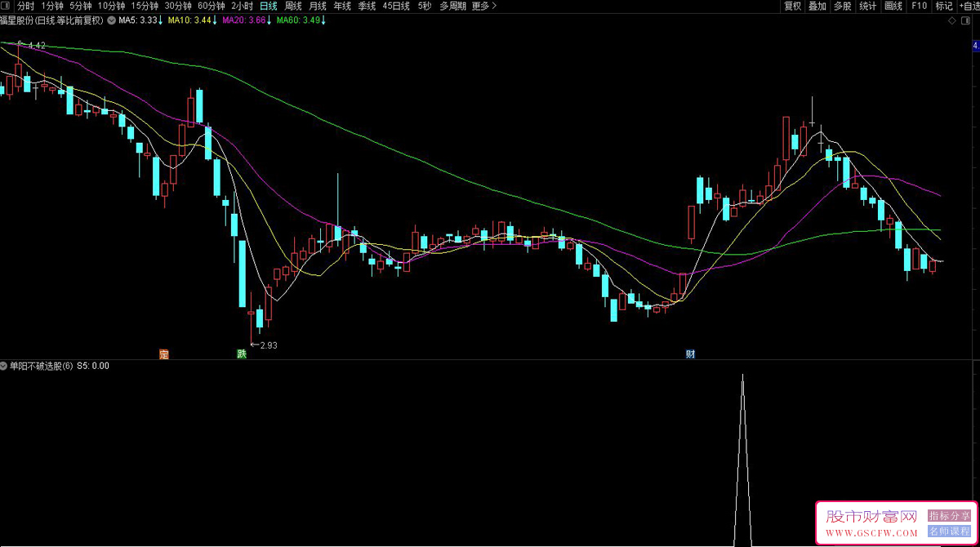
Task: Click the 叠加 overlay button
Action: [817, 6]
